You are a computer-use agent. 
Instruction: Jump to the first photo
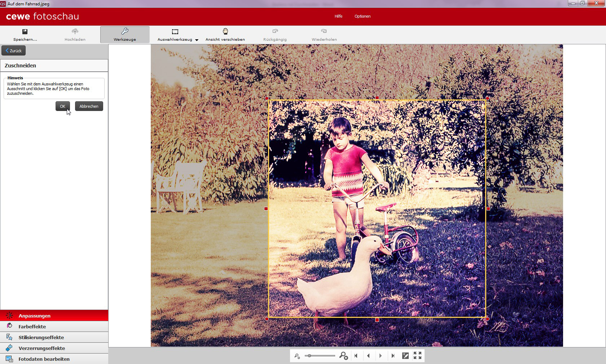pos(356,356)
